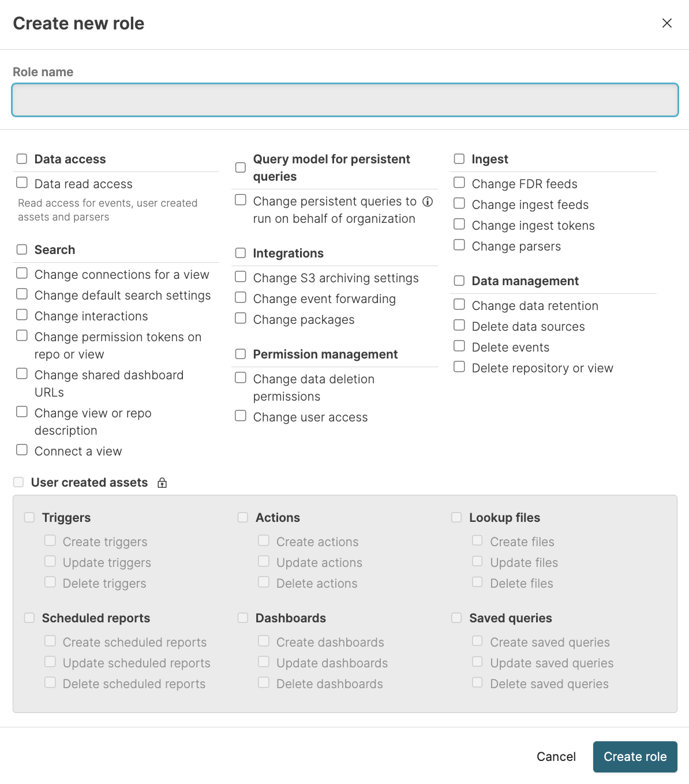
Task: Check the Connect a view permission
Action: click(22, 449)
